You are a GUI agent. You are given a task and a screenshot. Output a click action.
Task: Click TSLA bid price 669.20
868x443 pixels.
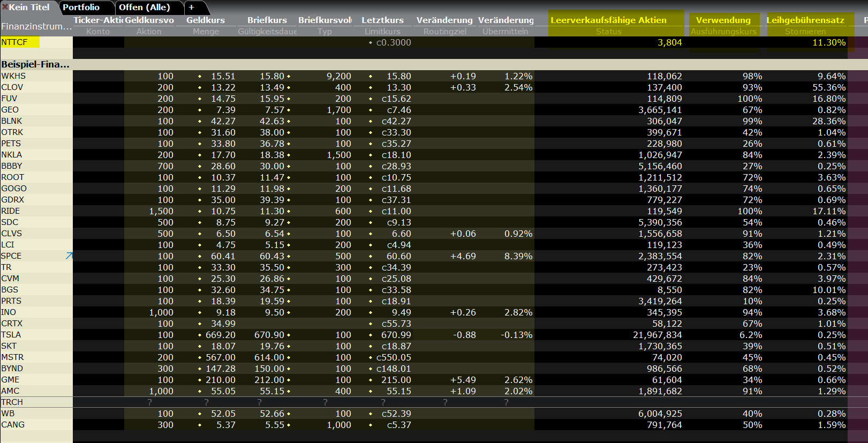(x=221, y=335)
